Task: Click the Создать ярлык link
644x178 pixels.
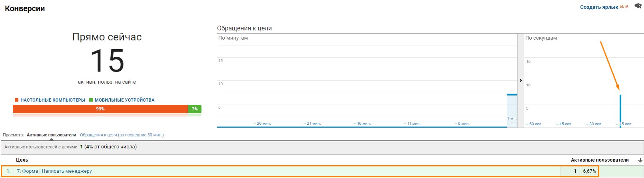Action: click(599, 7)
